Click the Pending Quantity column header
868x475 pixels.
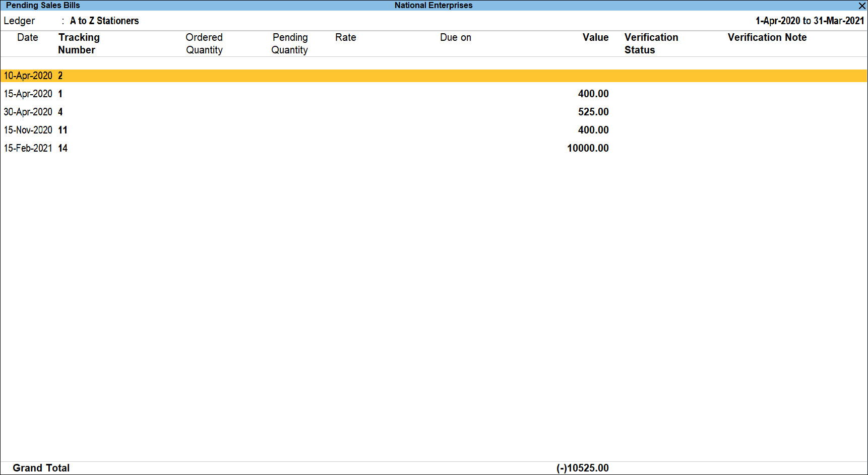(x=290, y=43)
